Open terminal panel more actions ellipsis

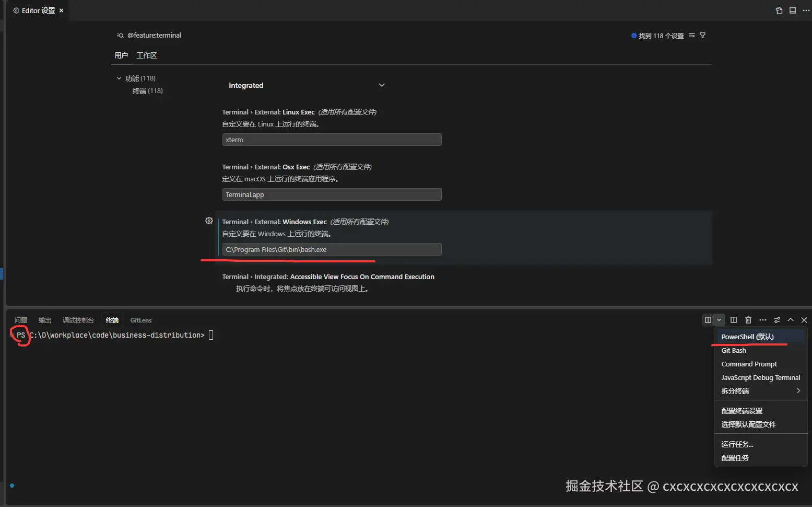tap(762, 320)
